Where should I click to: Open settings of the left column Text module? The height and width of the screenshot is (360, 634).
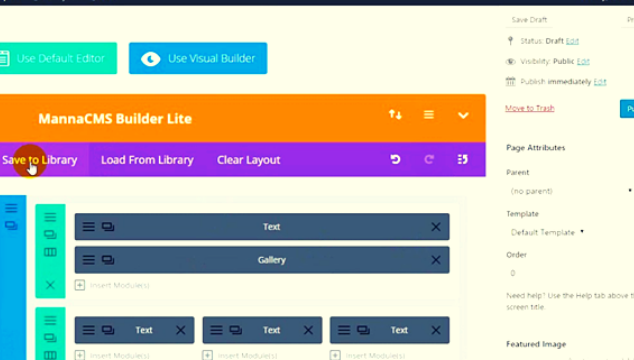89,330
